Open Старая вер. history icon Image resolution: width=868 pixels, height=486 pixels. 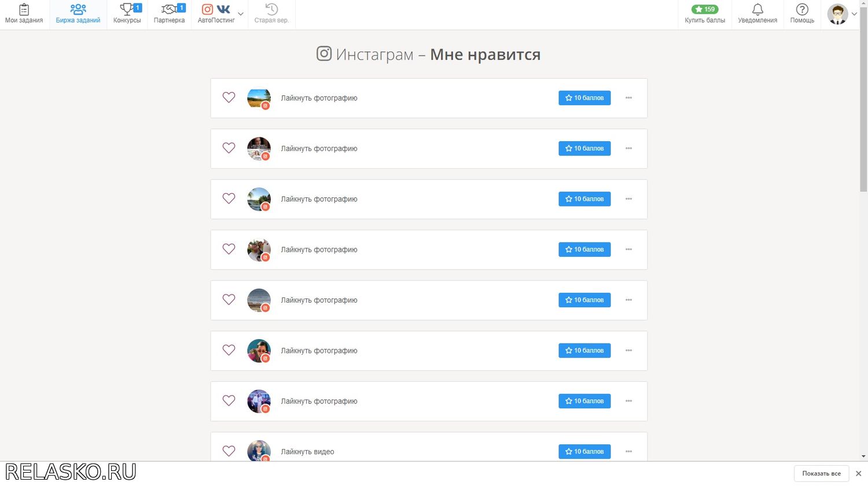click(x=271, y=9)
